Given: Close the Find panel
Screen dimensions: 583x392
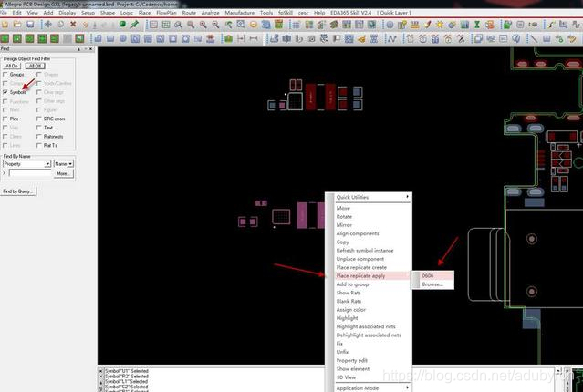Looking at the screenshot, I should click(x=90, y=49).
